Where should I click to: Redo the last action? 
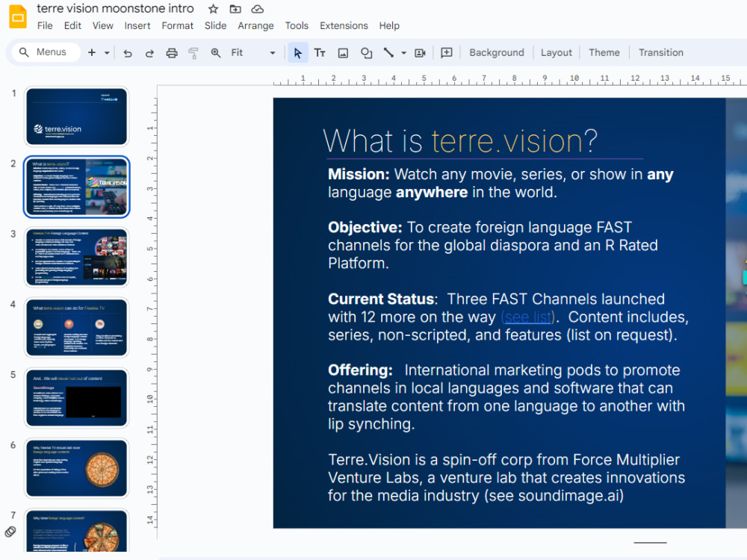pos(149,53)
